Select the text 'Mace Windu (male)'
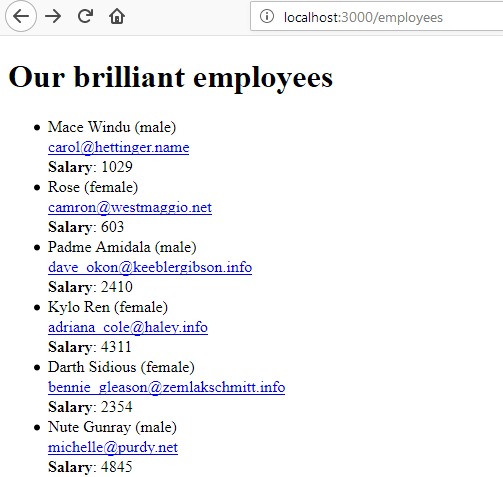The image size is (503, 477). (x=112, y=127)
